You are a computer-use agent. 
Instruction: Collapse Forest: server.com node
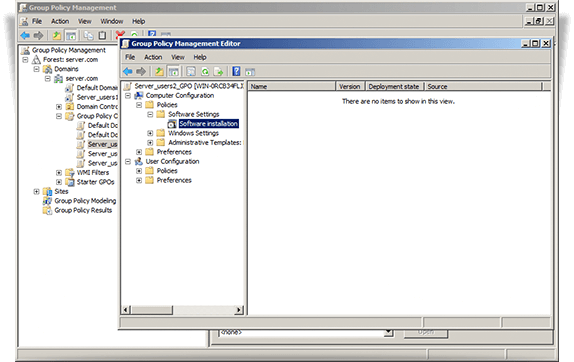point(25,59)
